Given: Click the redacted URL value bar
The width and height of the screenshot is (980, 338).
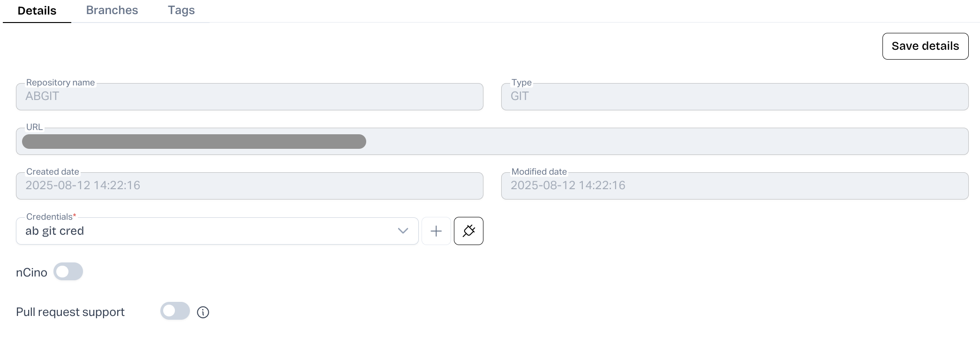Looking at the screenshot, I should 194,141.
